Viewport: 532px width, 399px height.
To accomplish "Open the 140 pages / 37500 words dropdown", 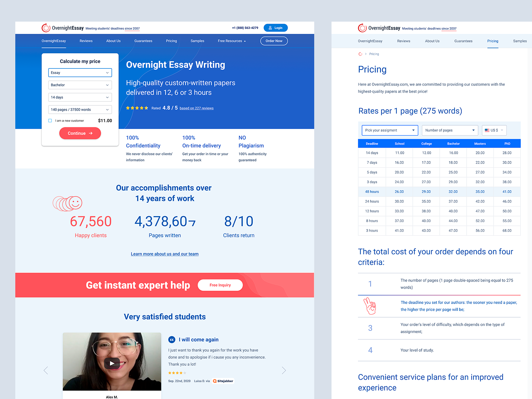I will coord(80,109).
